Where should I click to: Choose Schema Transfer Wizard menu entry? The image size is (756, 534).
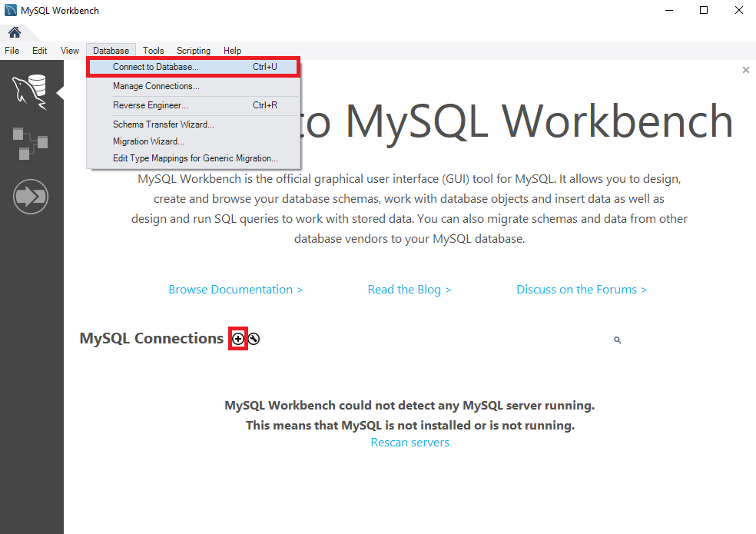click(x=194, y=124)
